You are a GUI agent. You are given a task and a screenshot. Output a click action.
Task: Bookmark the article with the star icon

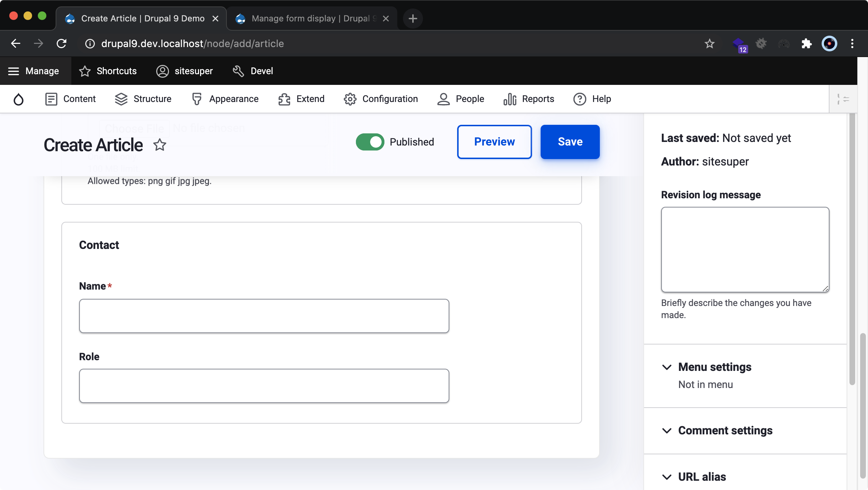coord(160,145)
